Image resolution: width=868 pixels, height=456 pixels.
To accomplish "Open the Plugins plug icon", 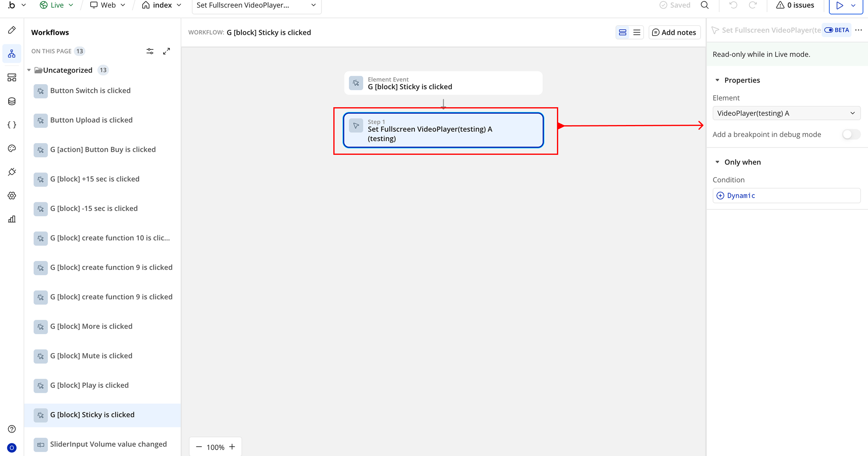I will (x=12, y=172).
